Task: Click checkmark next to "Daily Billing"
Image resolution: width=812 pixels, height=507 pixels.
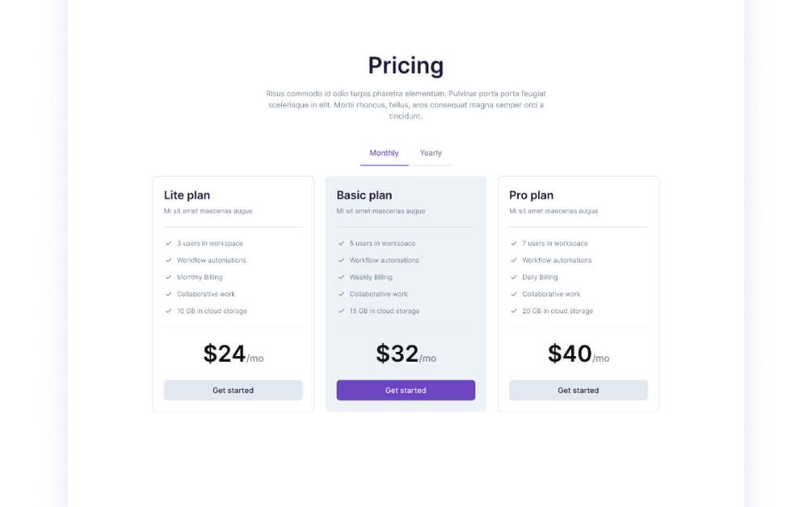Action: point(514,277)
